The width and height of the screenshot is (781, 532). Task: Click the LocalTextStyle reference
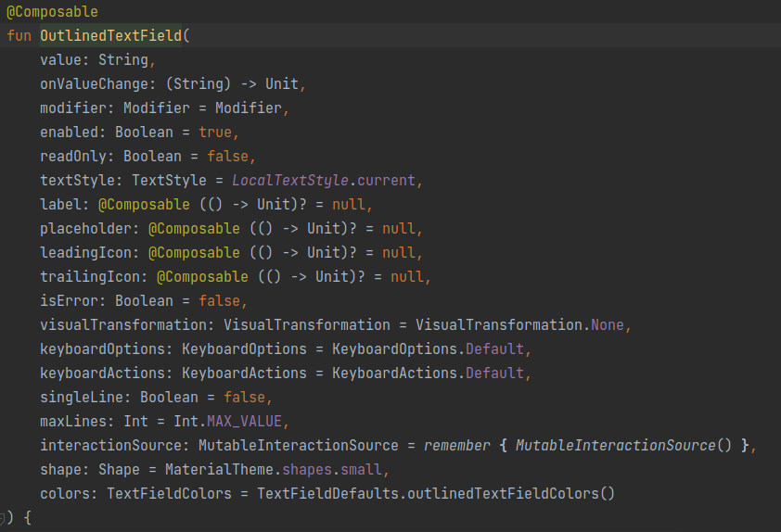click(290, 180)
